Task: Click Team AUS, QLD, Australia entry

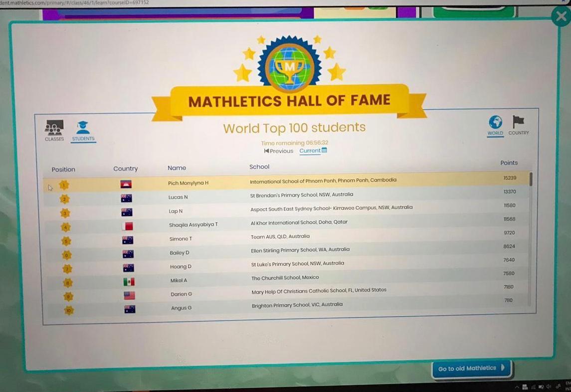Action: (280, 236)
